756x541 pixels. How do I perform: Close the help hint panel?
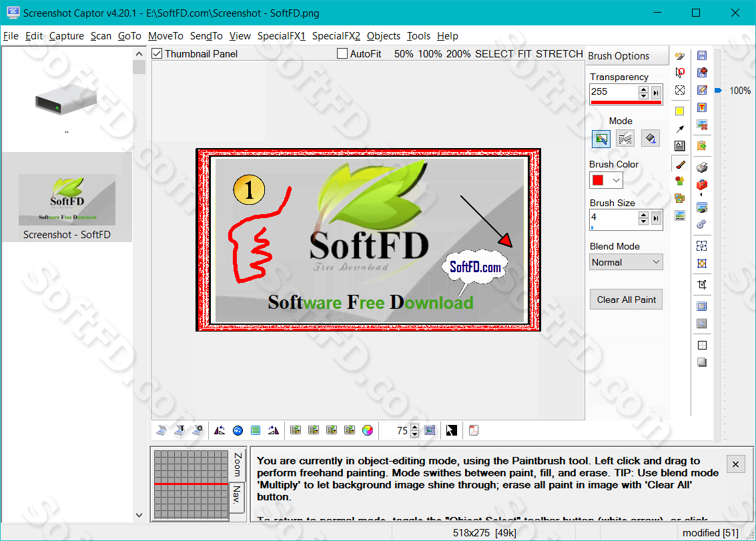click(735, 464)
